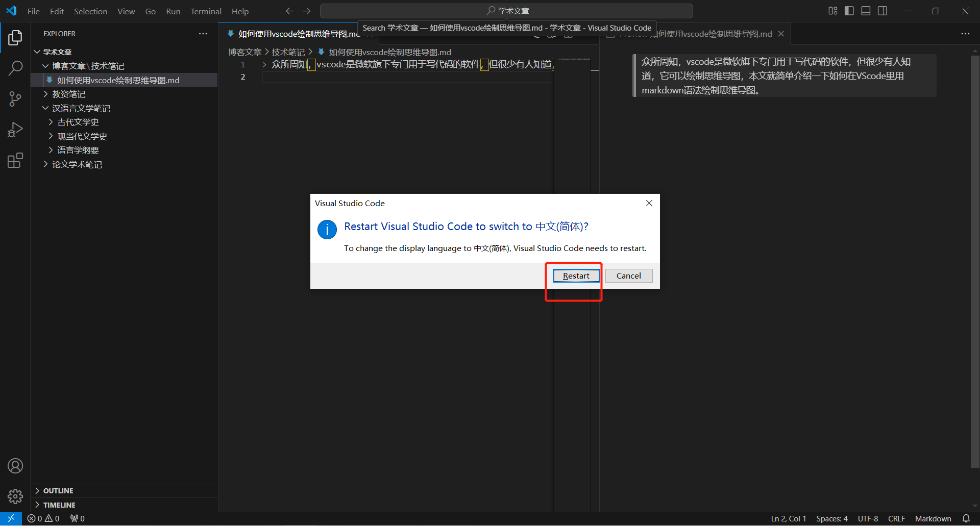Select 如何使用vscode绘制思维导图.md in Explorer
This screenshot has width=980, height=526.
click(x=124, y=80)
